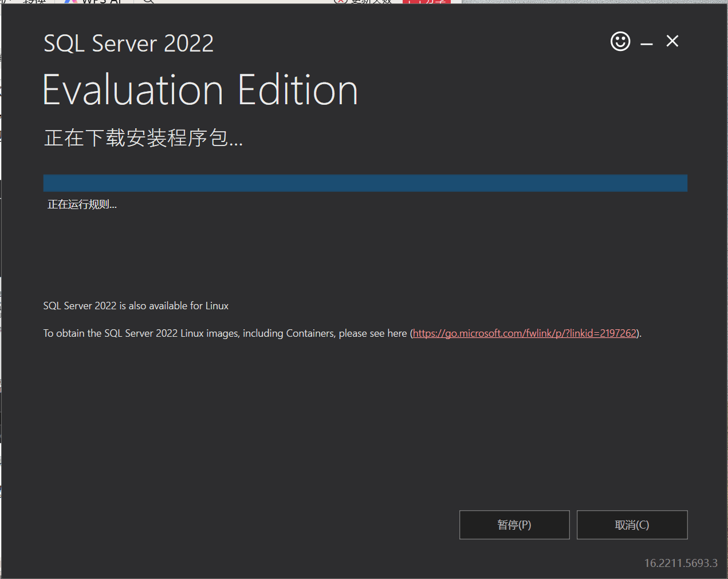Image resolution: width=728 pixels, height=579 pixels.
Task: Click the 正在下载安装程序包... heading
Action: tap(144, 138)
